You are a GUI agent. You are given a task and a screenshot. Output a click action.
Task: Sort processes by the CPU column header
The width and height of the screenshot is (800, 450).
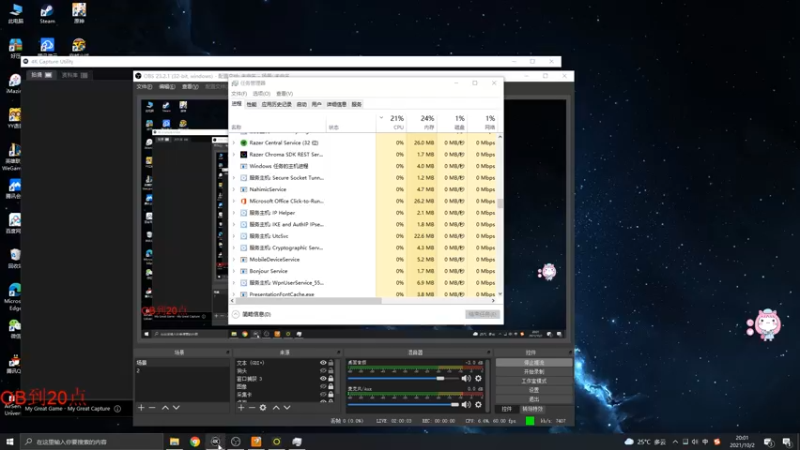coord(391,122)
